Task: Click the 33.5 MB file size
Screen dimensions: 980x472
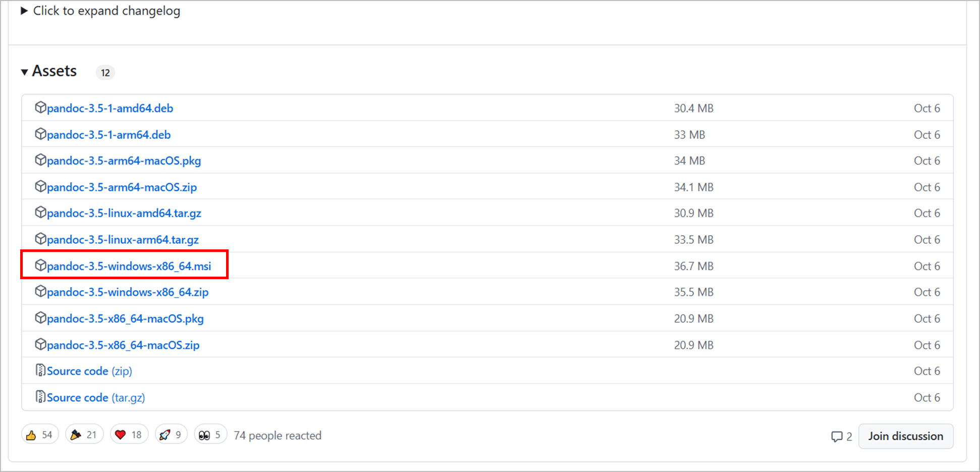Action: pos(694,240)
